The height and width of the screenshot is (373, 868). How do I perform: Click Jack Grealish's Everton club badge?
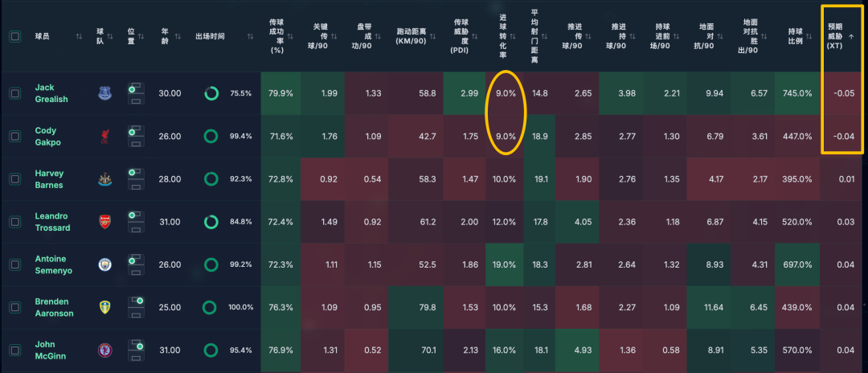104,93
